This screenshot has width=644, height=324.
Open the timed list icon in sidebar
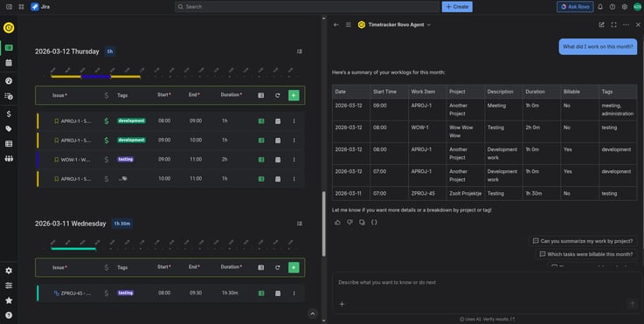click(9, 96)
